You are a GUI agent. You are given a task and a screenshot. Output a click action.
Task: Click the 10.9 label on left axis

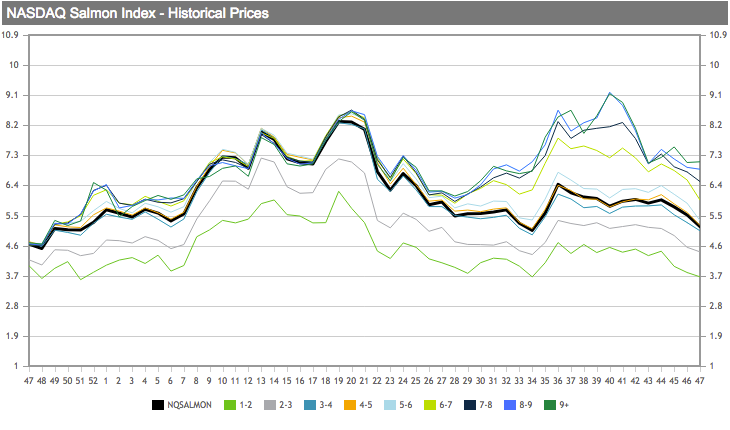click(x=10, y=35)
